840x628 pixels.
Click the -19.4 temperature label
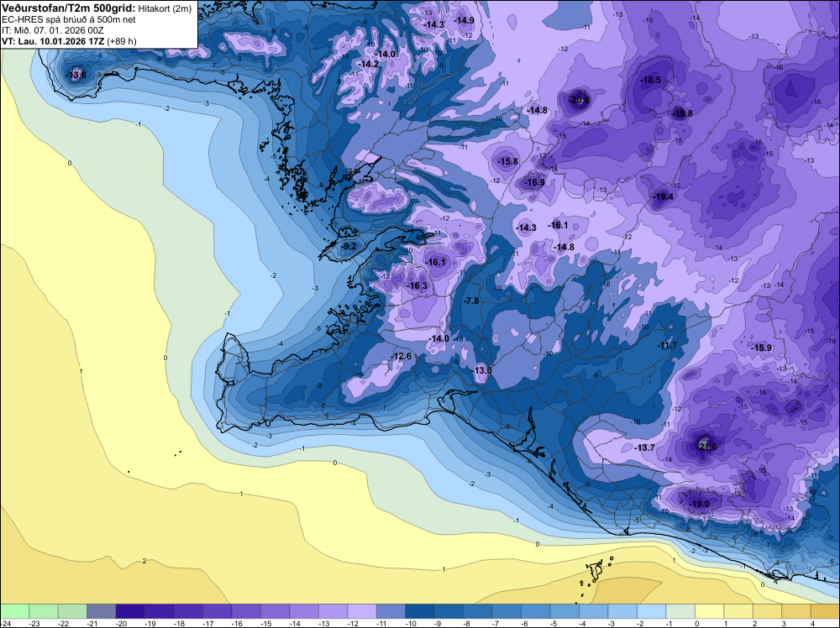[x=663, y=197]
